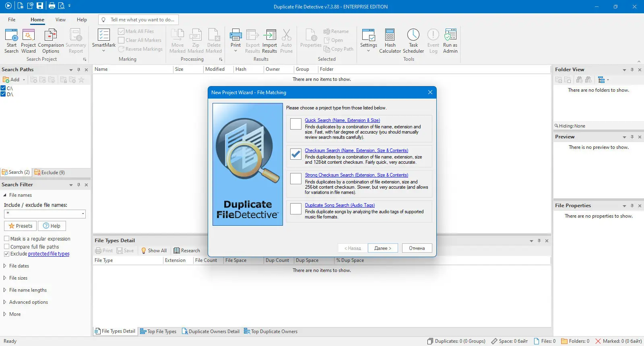
Task: Switch to the View ribbon tab
Action: click(60, 20)
